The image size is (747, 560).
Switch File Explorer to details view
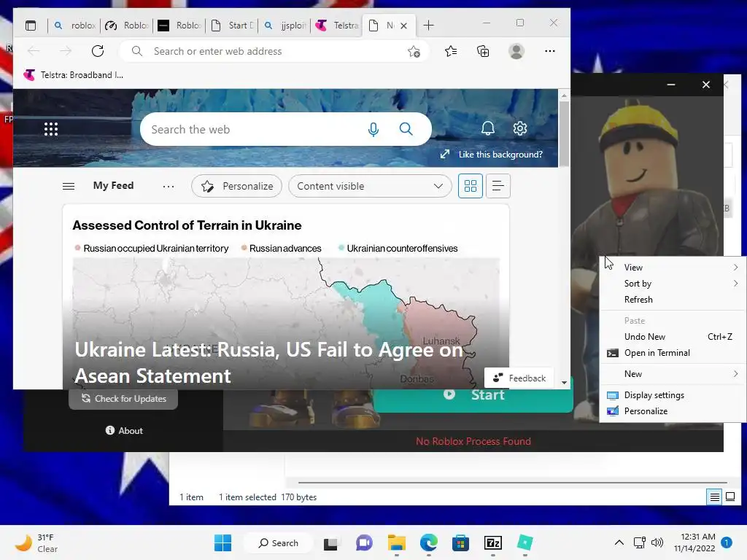pos(715,497)
